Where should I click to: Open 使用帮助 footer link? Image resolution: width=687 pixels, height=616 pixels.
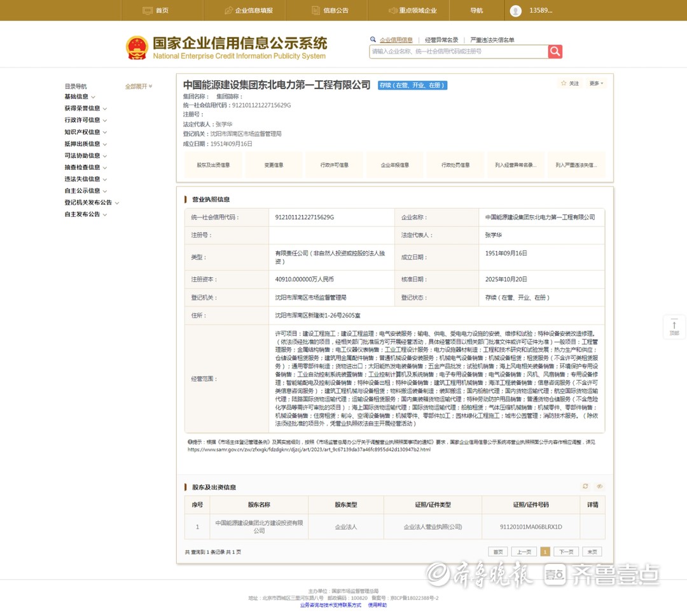377,605
